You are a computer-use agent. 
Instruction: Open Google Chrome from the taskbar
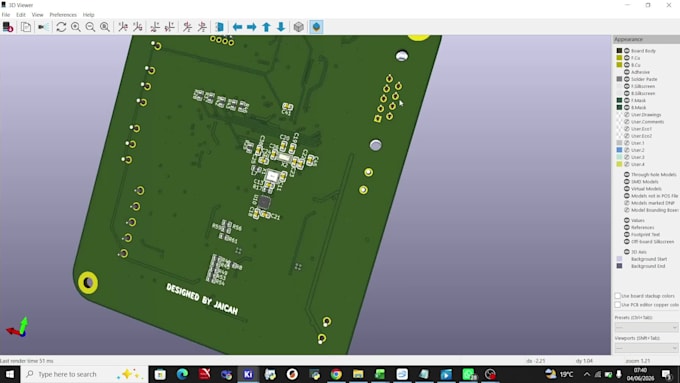(336, 374)
